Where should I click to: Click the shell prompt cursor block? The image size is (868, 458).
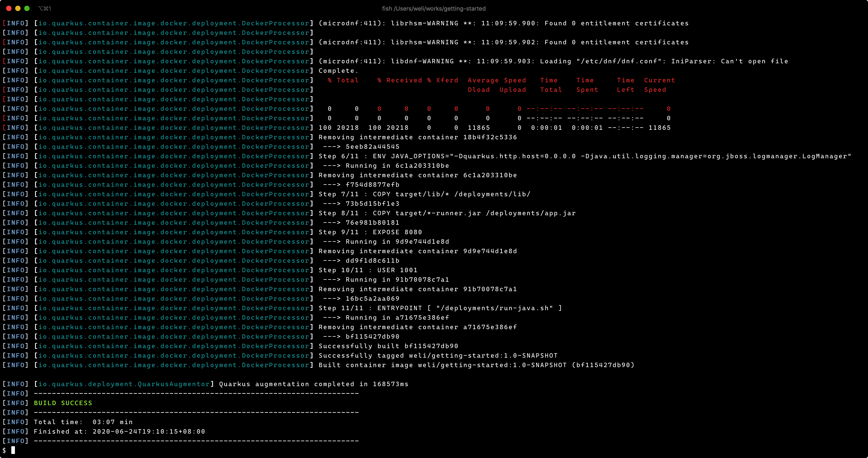(13, 450)
